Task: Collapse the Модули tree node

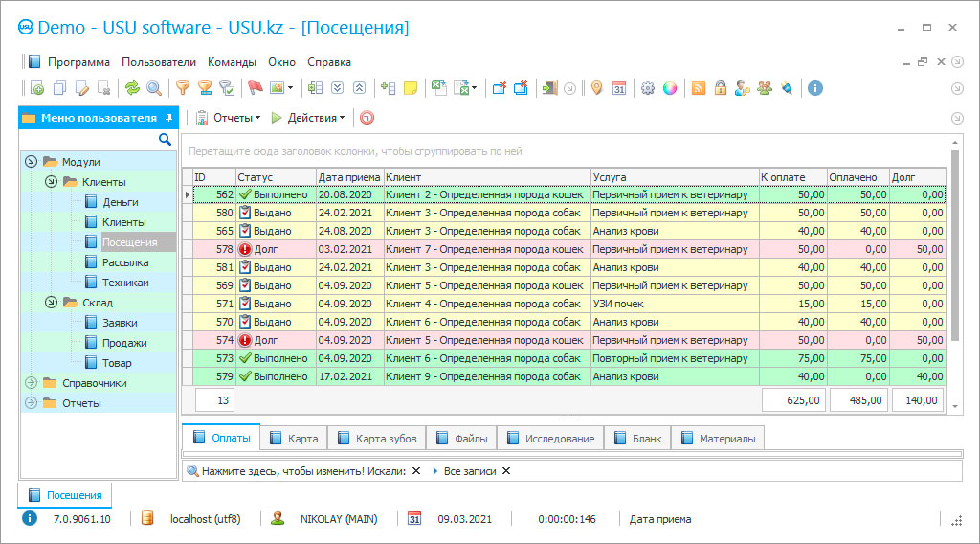Action: tap(32, 161)
